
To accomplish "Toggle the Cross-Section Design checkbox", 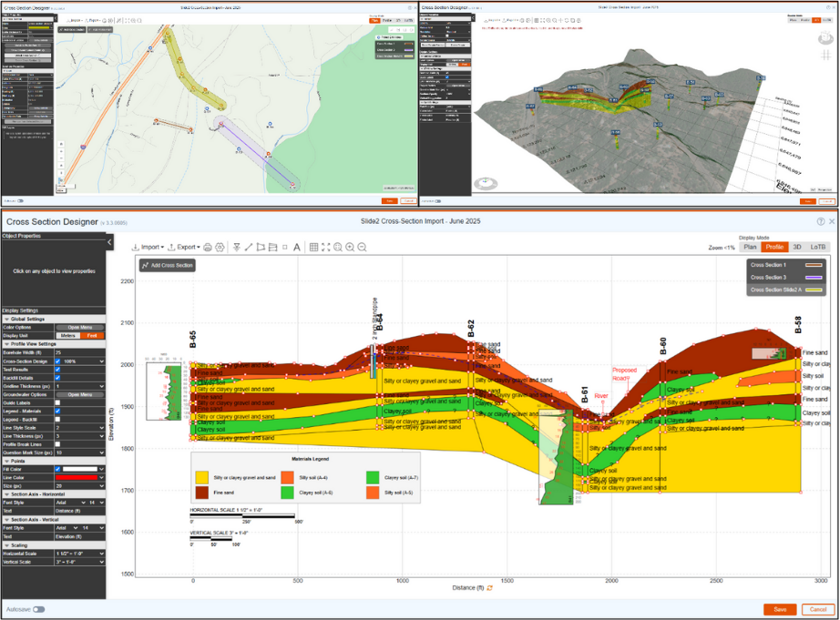I will (58, 361).
